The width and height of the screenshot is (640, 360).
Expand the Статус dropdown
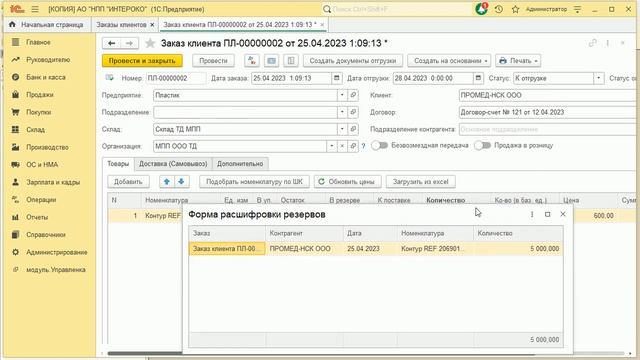pyautogui.click(x=598, y=78)
